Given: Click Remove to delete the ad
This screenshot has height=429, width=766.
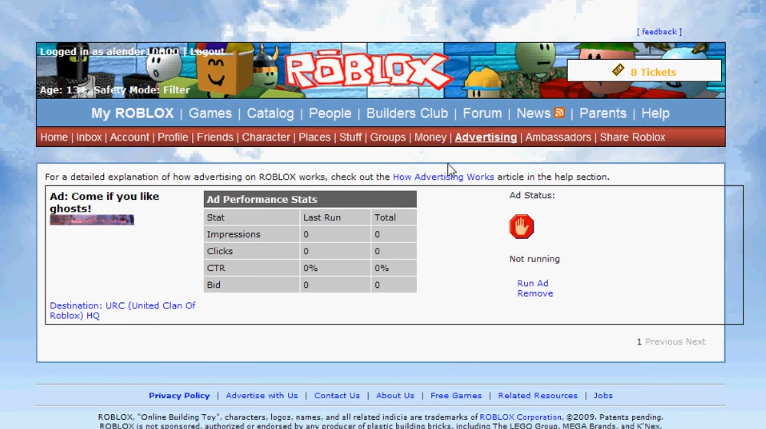Looking at the screenshot, I should 535,294.
